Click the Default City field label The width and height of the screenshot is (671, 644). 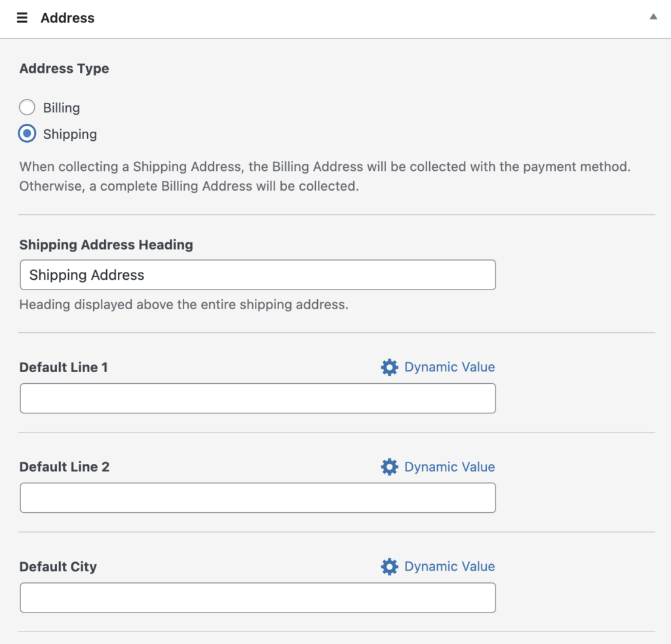pyautogui.click(x=58, y=567)
